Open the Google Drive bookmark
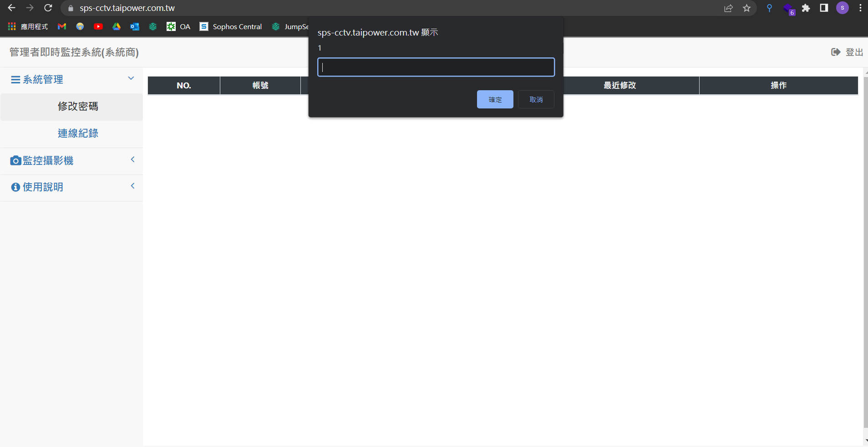This screenshot has width=868, height=447. [117, 26]
